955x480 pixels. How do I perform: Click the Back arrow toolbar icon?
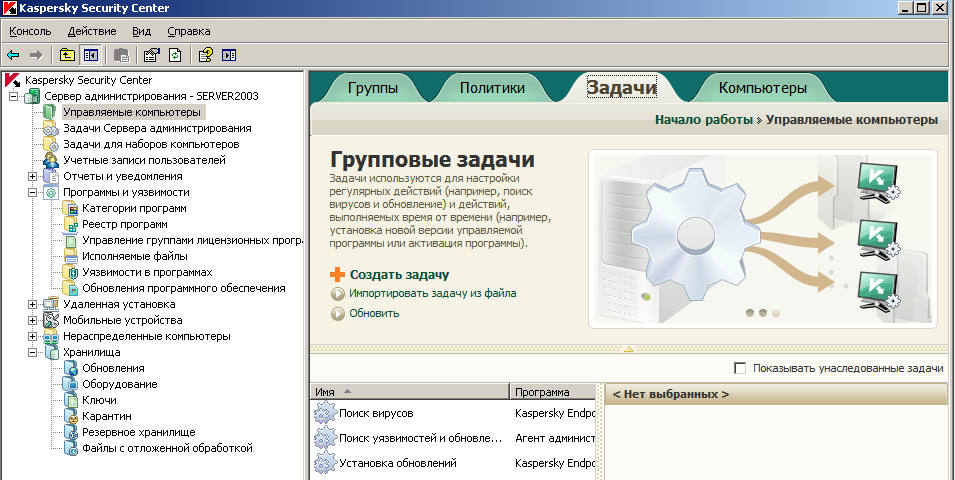(13, 55)
